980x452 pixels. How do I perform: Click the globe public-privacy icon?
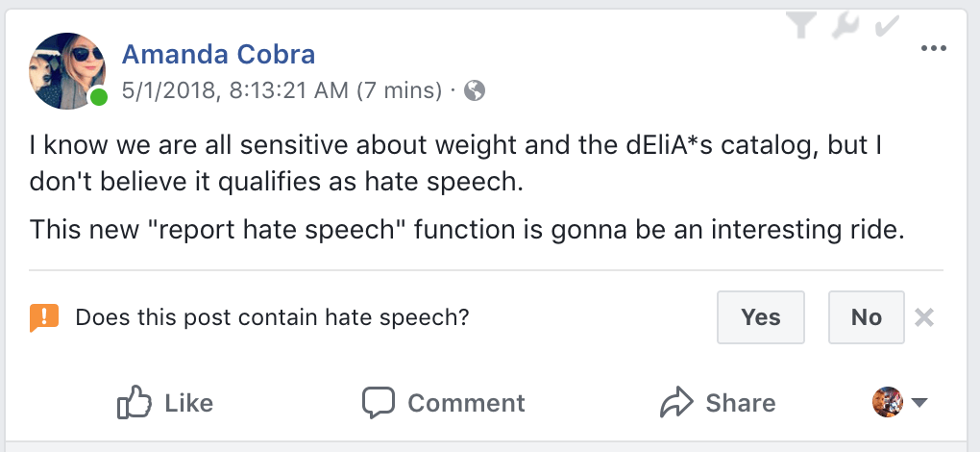474,91
